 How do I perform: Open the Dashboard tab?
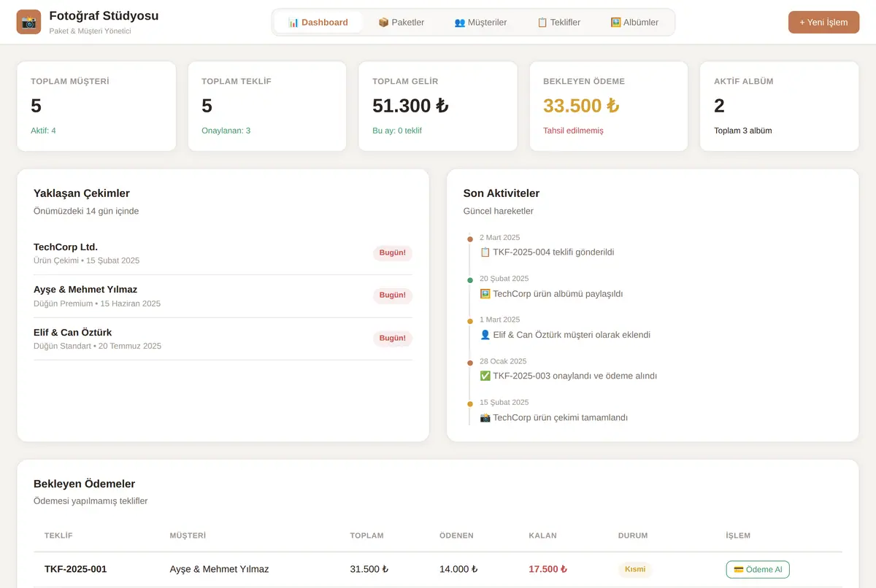pos(318,22)
